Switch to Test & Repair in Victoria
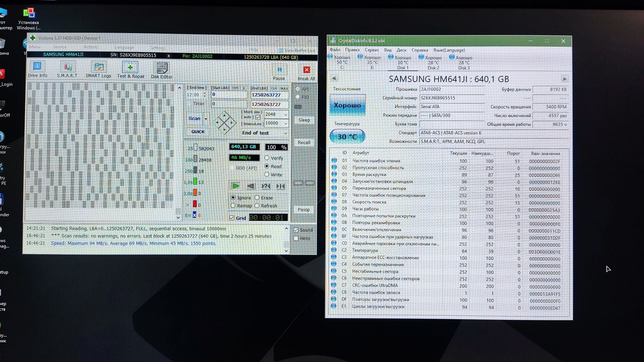Viewport: 644px width, 362px height. tap(130, 70)
